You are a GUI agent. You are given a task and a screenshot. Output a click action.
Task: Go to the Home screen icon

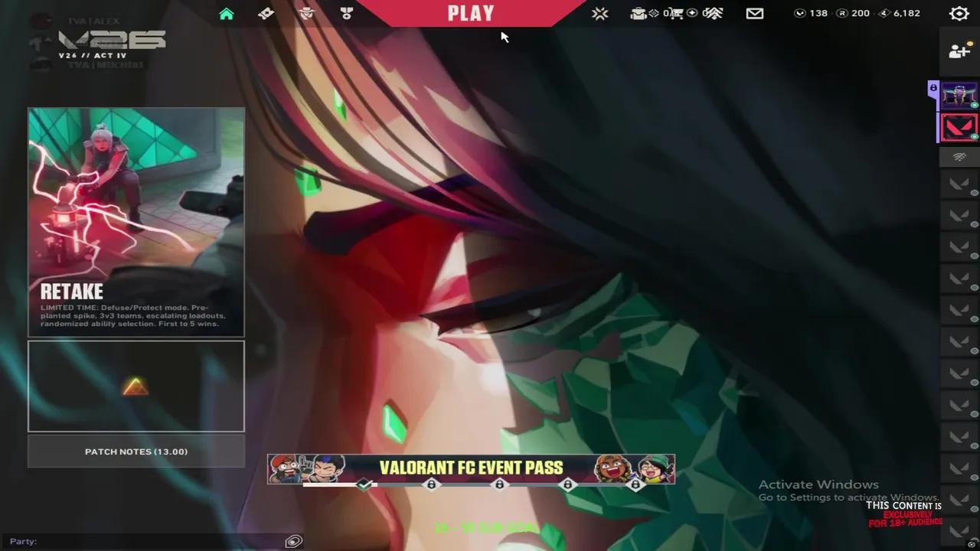pyautogui.click(x=227, y=14)
